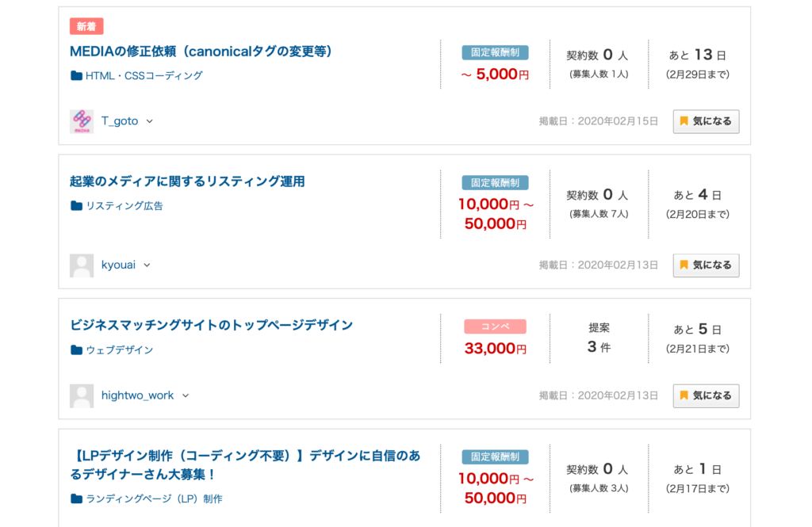Toggle 気になる on the hightwo_work listing

[706, 395]
